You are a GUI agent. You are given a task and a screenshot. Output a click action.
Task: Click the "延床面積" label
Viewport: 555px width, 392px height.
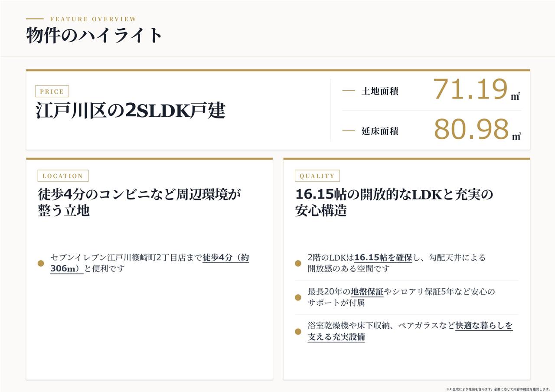pos(380,131)
